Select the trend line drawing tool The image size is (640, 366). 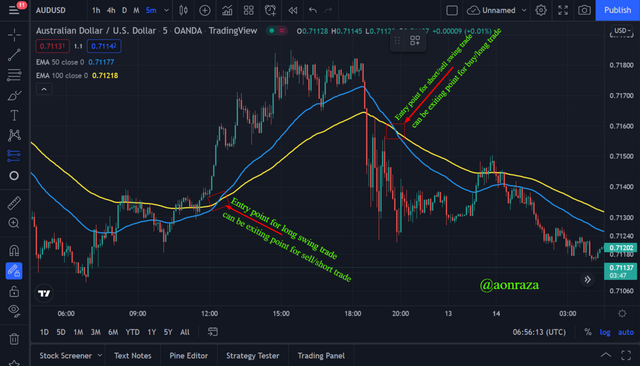coord(14,55)
